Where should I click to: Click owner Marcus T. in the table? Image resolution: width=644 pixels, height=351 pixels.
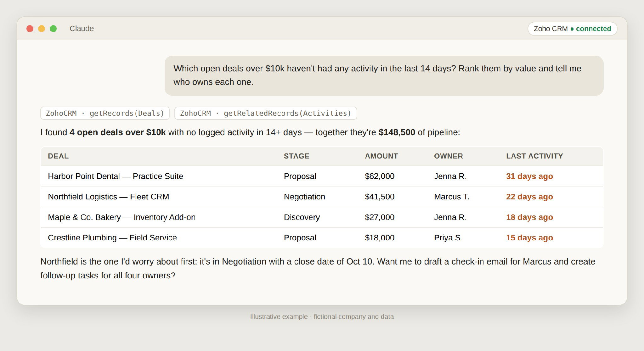click(x=452, y=197)
